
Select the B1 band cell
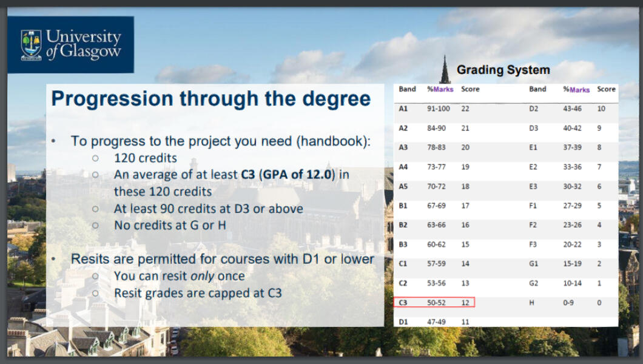click(403, 206)
